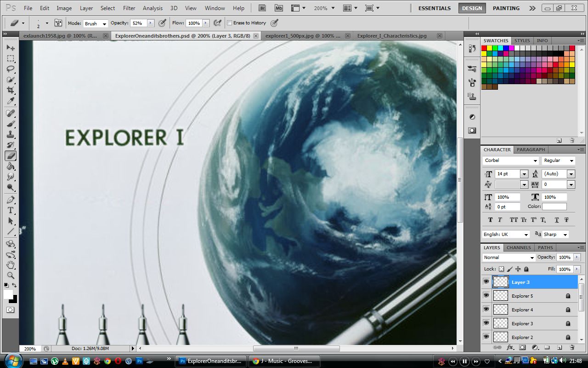Add a layer style with fx button
The image size is (588, 368).
coord(510,348)
